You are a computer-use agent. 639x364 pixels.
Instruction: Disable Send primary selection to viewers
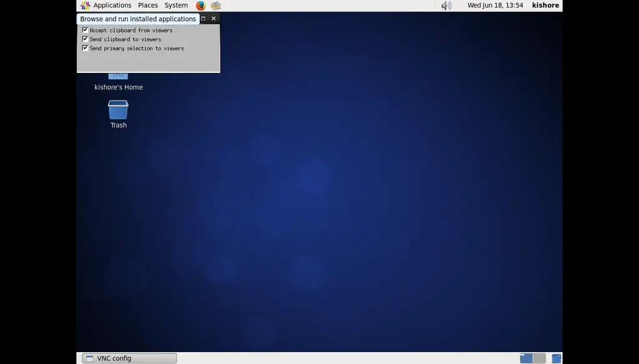point(85,48)
